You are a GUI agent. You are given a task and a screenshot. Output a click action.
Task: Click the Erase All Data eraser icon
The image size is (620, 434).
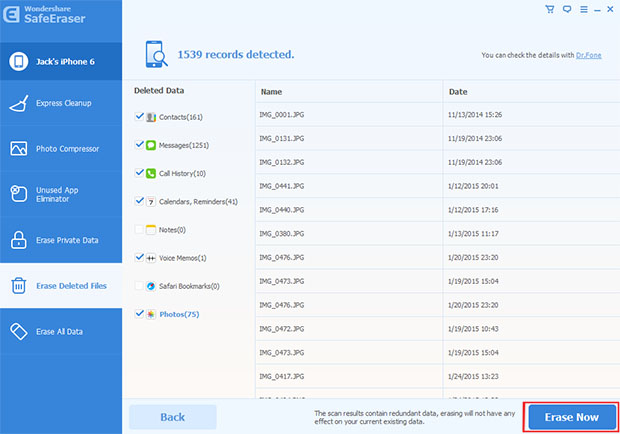pos(18,331)
